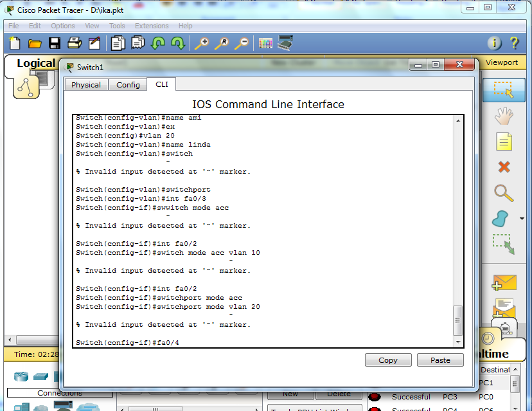Screen dimensions: 532x411
Task: Expand the shape tool dropdown arrow
Action: click(522, 219)
